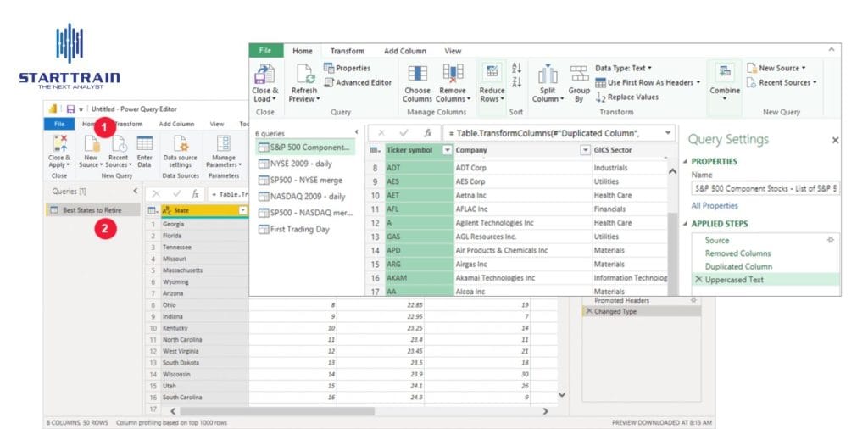868x429 pixels.
Task: Click Replace Values in the Transform group
Action: click(x=627, y=97)
